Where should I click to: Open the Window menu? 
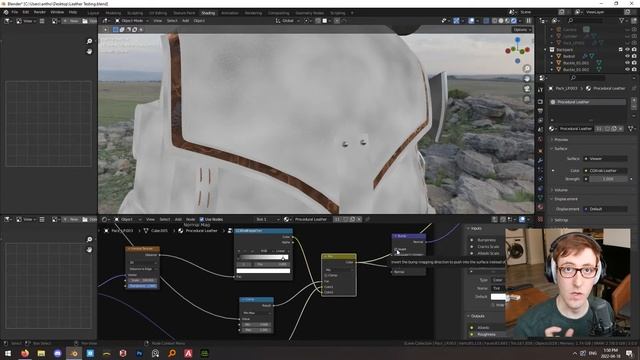(x=57, y=12)
